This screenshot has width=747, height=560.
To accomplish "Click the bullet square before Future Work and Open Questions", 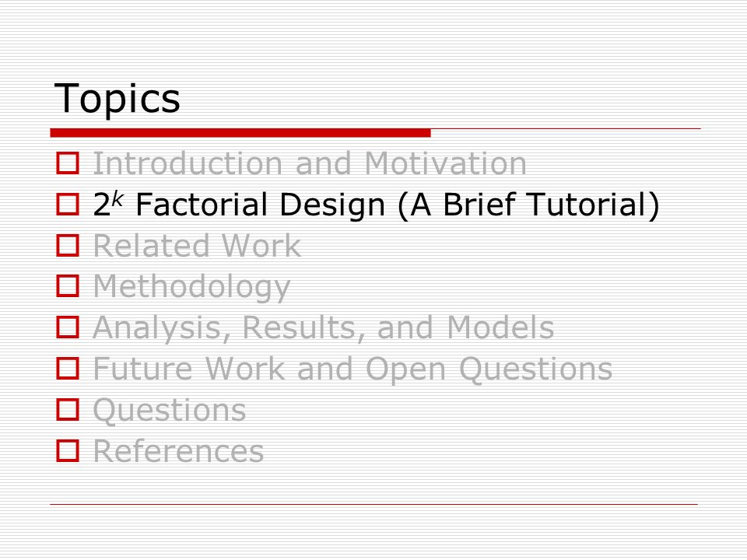I will [x=68, y=368].
